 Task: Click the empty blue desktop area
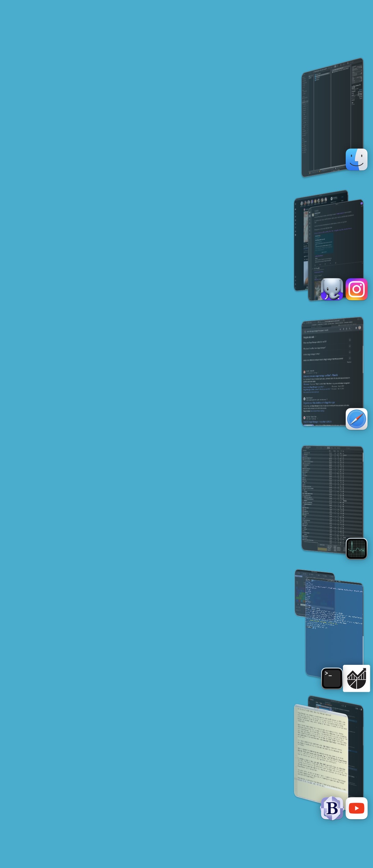pyautogui.click(x=137, y=410)
